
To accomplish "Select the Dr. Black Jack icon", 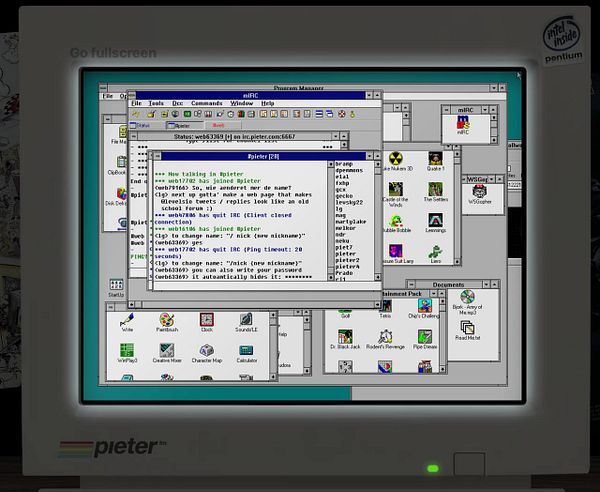I will (x=345, y=340).
